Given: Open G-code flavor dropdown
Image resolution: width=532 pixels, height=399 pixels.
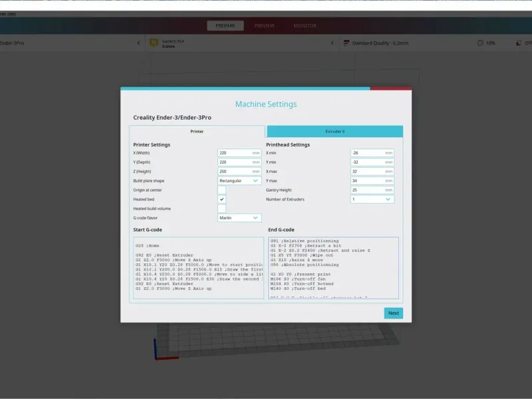Looking at the screenshot, I should tap(239, 218).
